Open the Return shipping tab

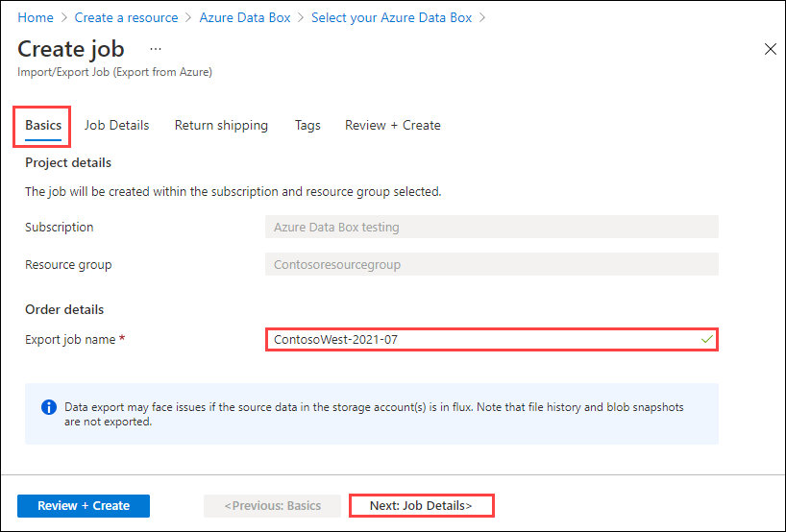pos(221,125)
